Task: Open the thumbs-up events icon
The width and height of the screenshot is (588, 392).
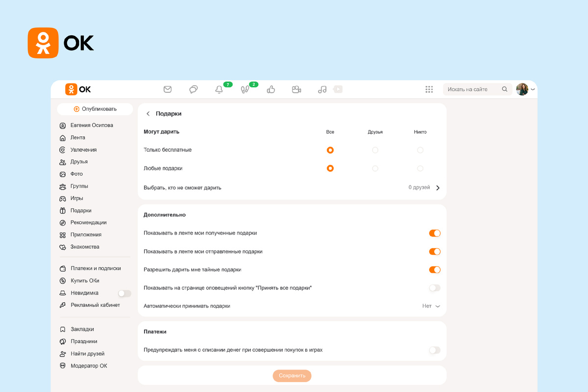Action: coord(270,89)
